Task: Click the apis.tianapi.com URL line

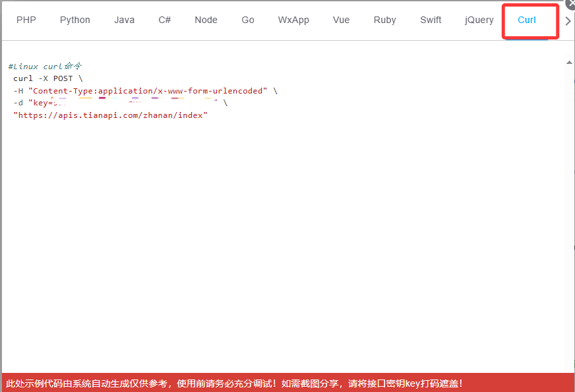Action: coord(110,115)
